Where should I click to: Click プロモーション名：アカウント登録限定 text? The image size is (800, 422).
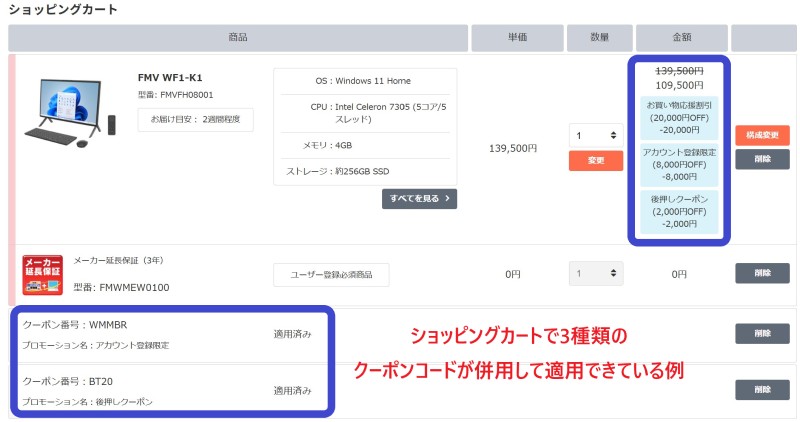95,345
